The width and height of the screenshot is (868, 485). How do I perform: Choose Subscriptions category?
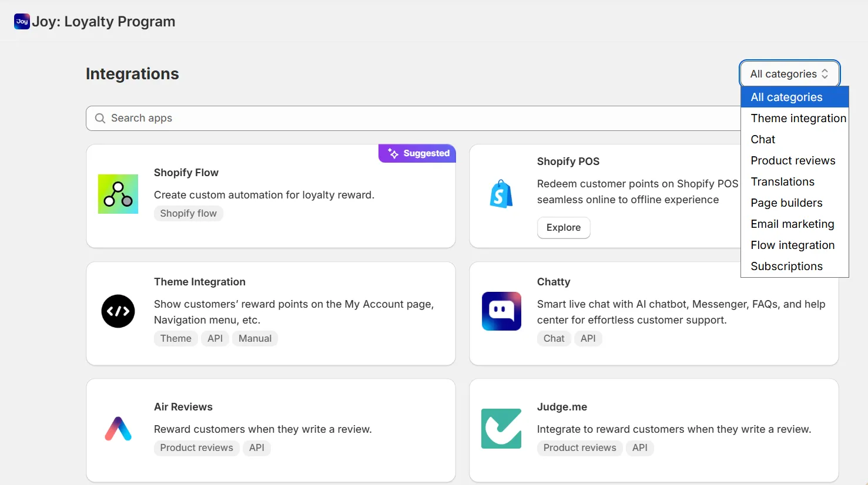795,266
